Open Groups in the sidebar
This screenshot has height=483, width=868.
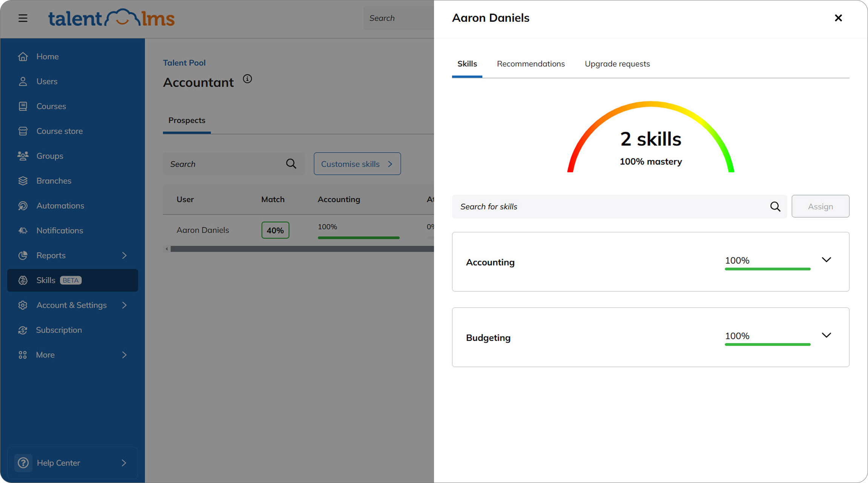[72, 156]
